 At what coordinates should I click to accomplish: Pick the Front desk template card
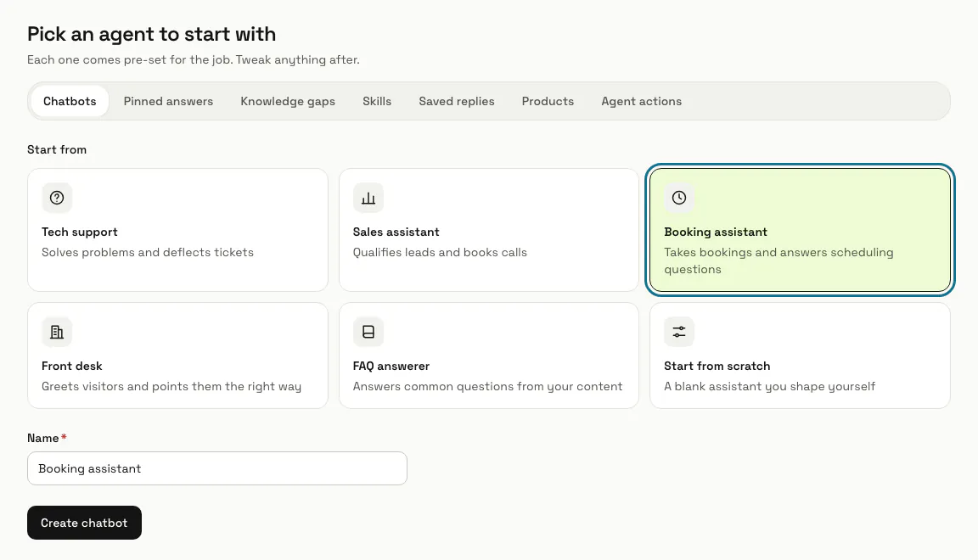[177, 356]
